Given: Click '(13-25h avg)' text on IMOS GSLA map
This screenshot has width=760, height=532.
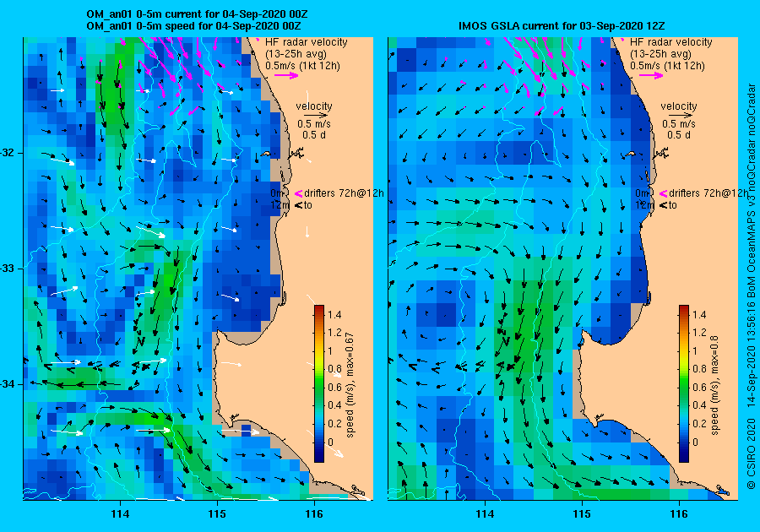Looking at the screenshot, I should 660,54.
